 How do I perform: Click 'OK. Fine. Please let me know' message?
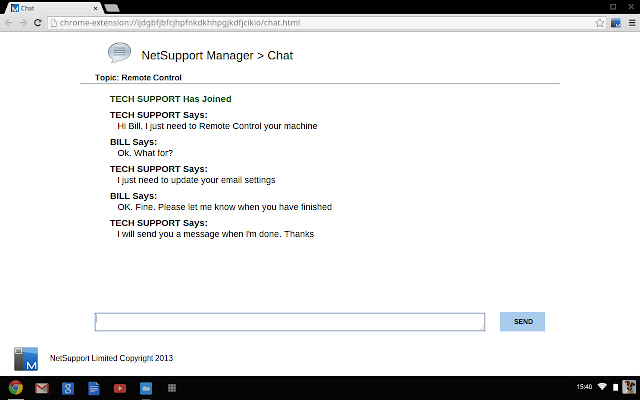224,207
